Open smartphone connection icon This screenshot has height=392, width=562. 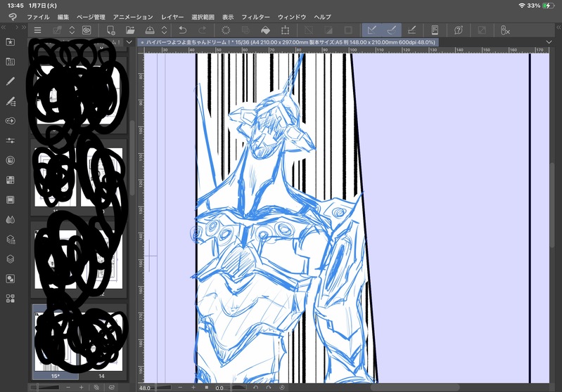click(435, 30)
